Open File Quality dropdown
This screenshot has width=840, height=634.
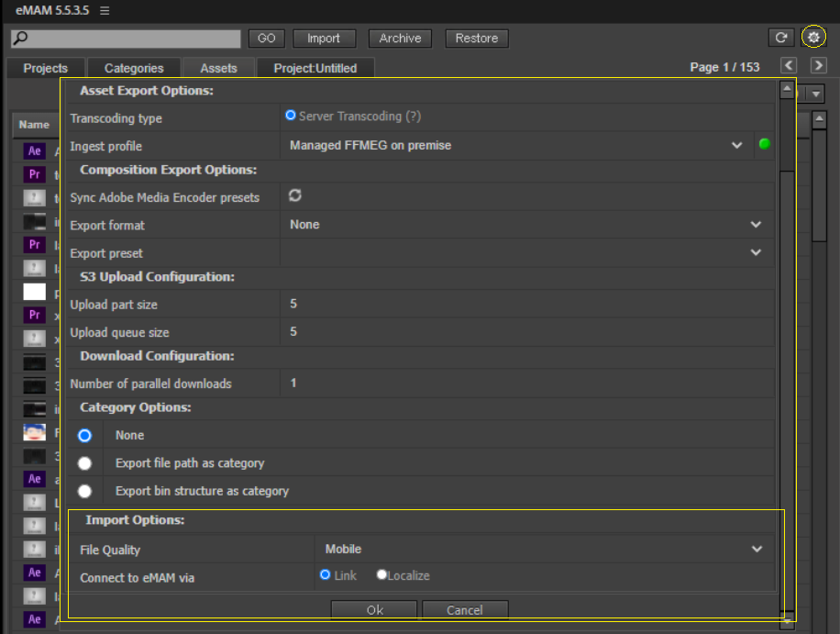pos(545,549)
